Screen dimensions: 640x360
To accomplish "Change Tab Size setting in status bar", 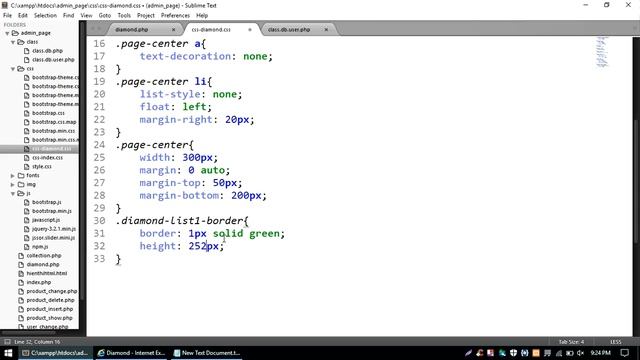I will pos(571,342).
